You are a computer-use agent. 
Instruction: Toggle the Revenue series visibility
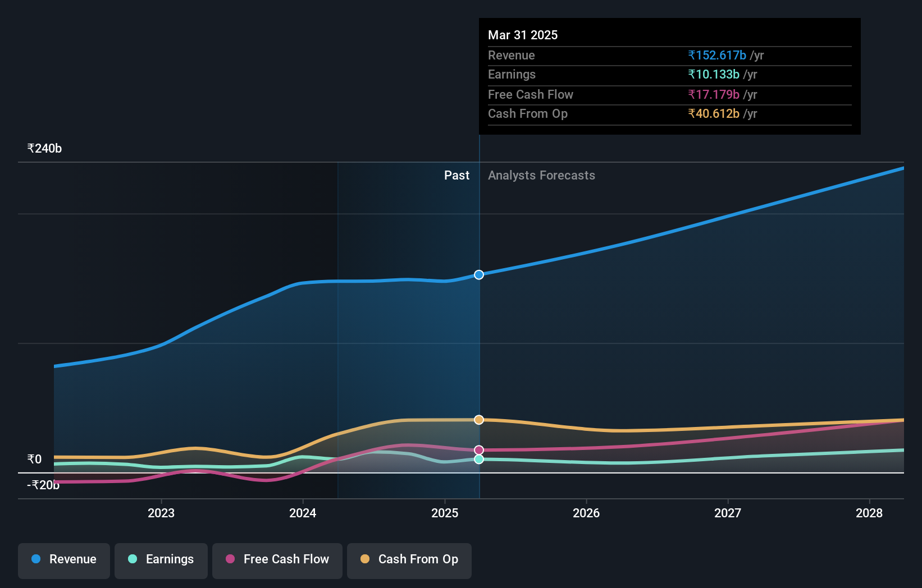[63, 559]
